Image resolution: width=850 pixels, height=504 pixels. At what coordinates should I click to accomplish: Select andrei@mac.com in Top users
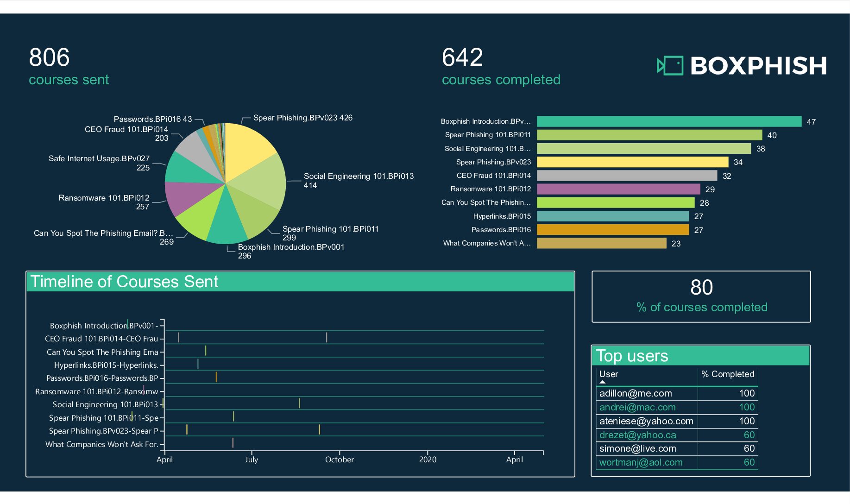(x=637, y=407)
